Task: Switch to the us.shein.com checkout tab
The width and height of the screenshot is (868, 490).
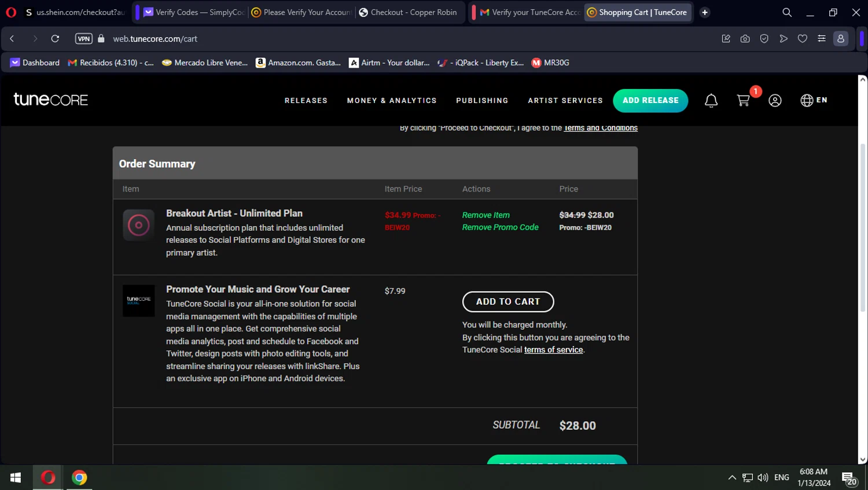Action: pos(75,12)
